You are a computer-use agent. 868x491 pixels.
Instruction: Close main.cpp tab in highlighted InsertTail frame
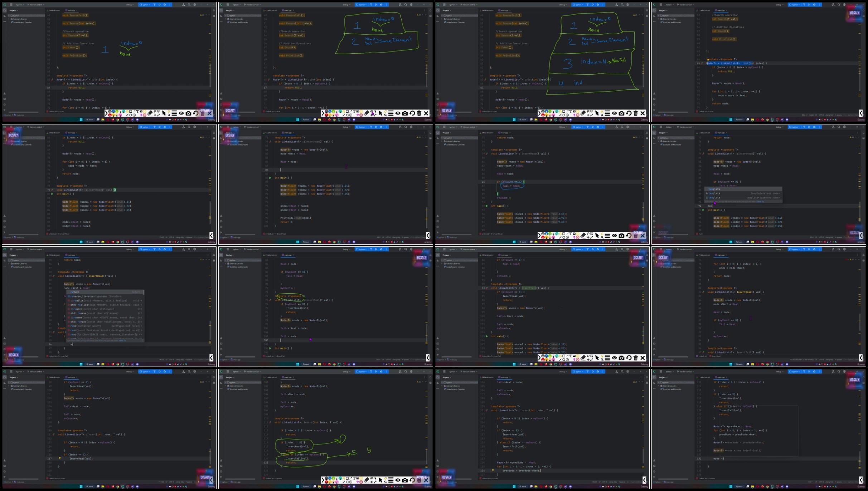coord(510,255)
